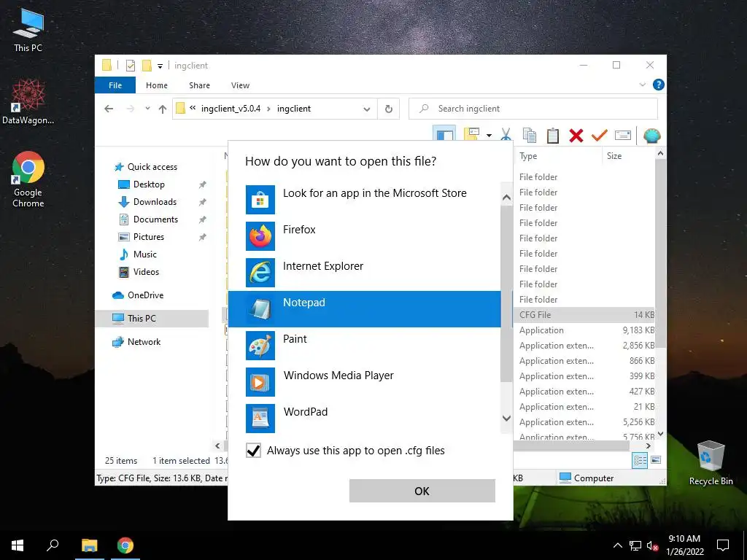Screen dimensions: 747x560
Task: Select Windows Media Player as the app
Action: coord(365,382)
